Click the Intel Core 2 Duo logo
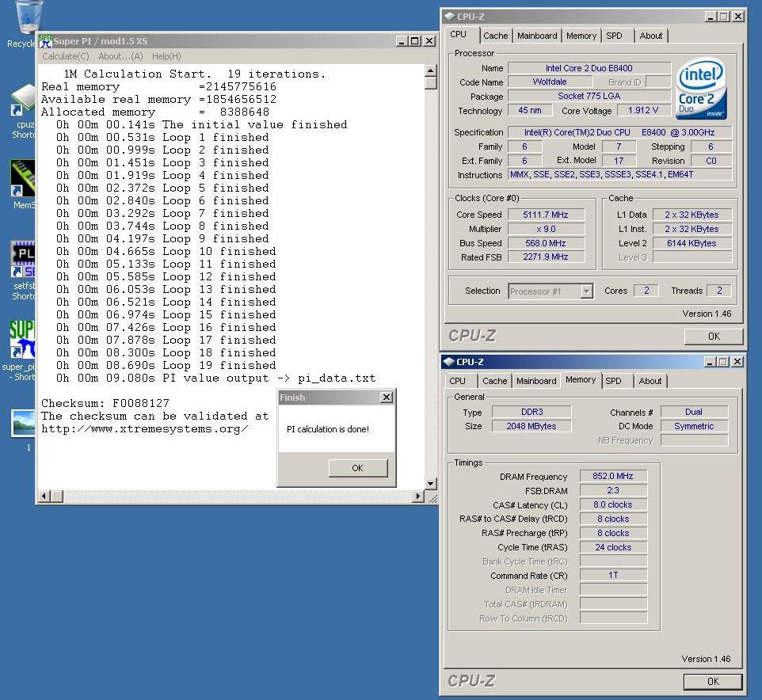 [701, 89]
